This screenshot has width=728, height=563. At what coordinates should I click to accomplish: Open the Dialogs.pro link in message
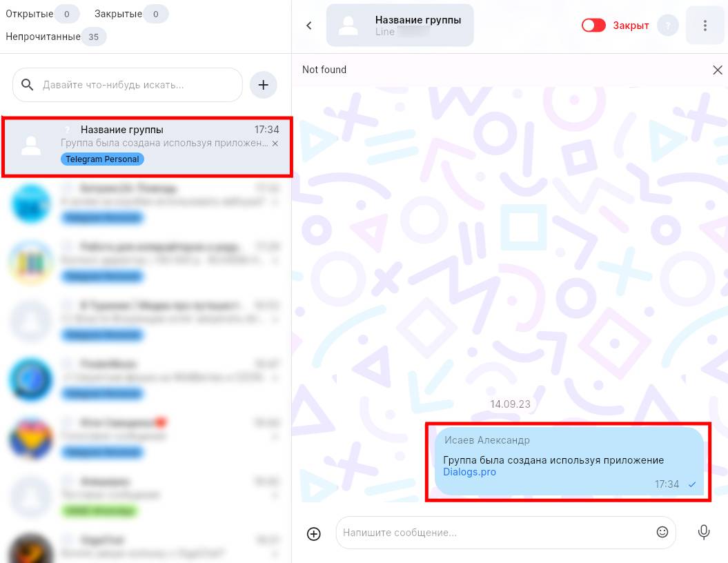click(469, 472)
